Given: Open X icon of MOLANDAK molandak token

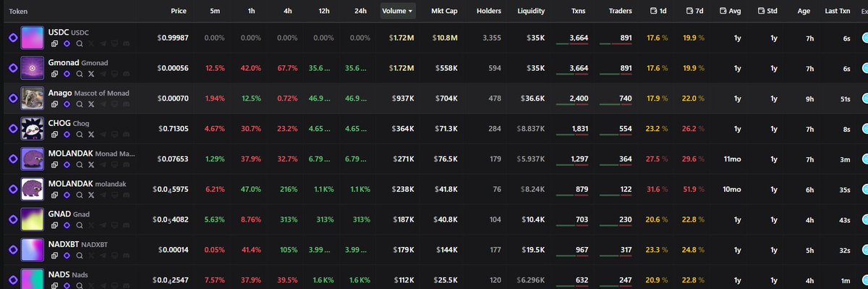Looking at the screenshot, I should [92, 196].
